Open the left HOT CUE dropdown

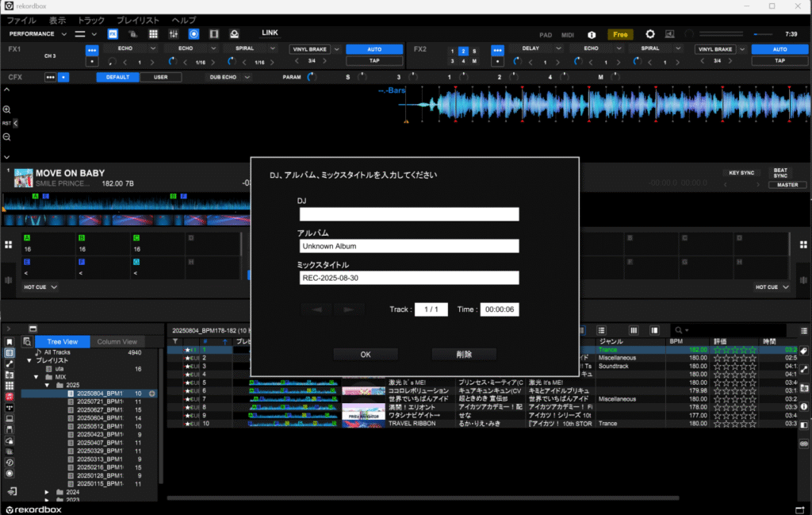40,287
